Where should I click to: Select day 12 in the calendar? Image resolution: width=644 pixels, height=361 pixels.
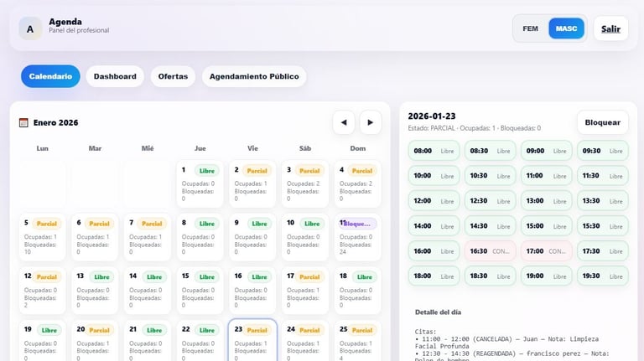[x=42, y=291]
